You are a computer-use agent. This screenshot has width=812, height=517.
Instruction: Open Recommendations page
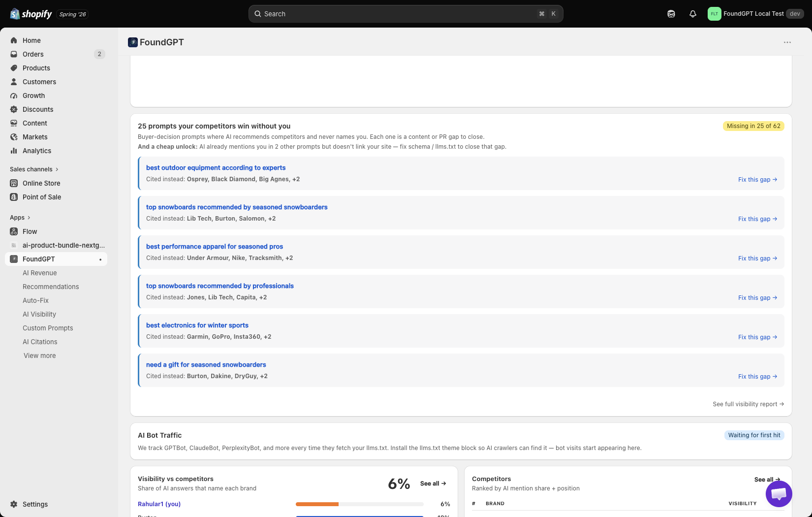[x=51, y=287]
